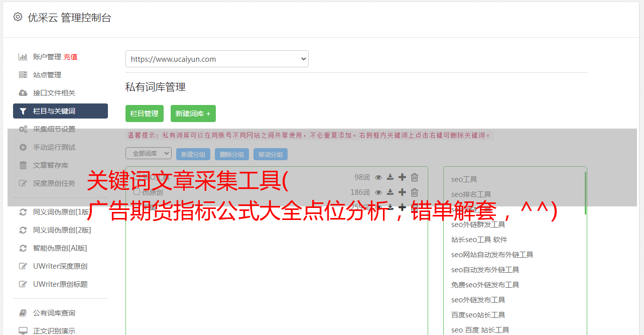
Task: View the 98词 library with eye icon
Action: (x=378, y=177)
